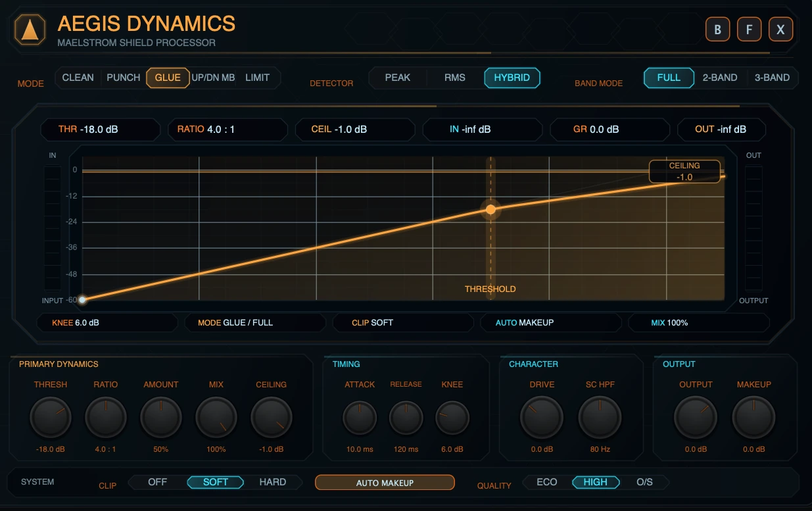Set quality to ECO
The image size is (812, 511).
click(547, 482)
